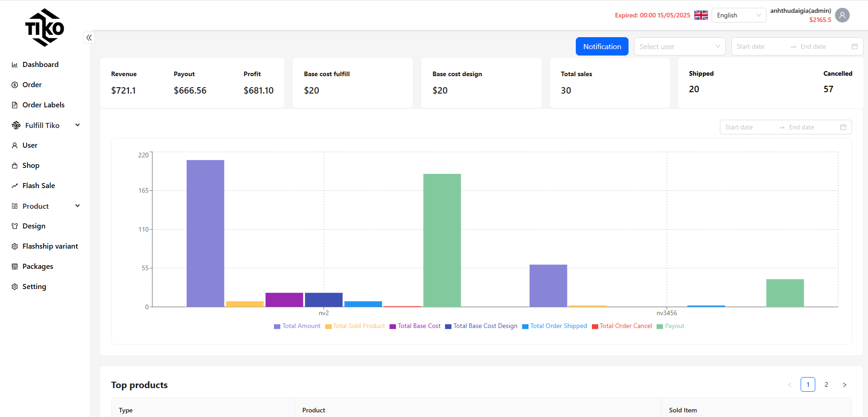Click the User person icon

(x=15, y=145)
